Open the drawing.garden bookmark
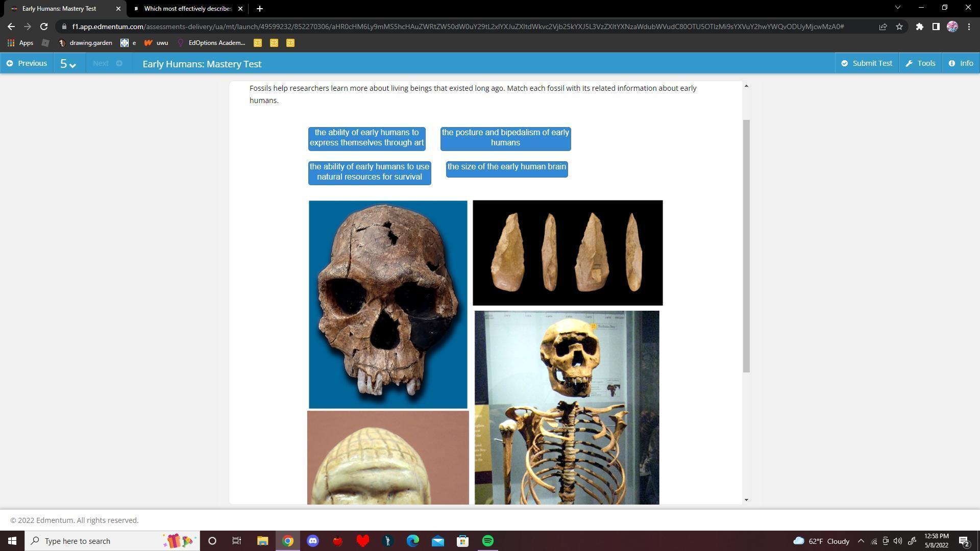Viewport: 980px width, 551px height. click(x=86, y=43)
